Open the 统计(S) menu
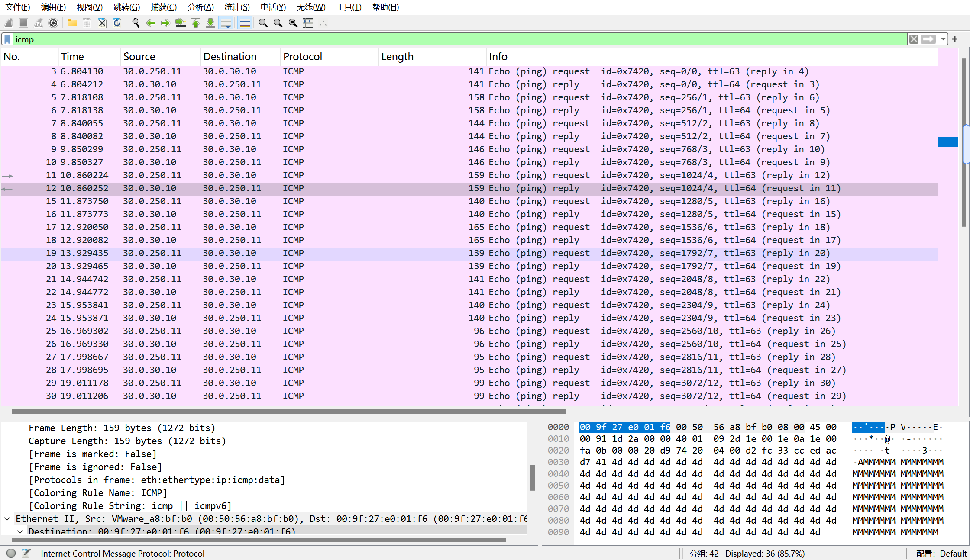The image size is (970, 560). pyautogui.click(x=237, y=7)
